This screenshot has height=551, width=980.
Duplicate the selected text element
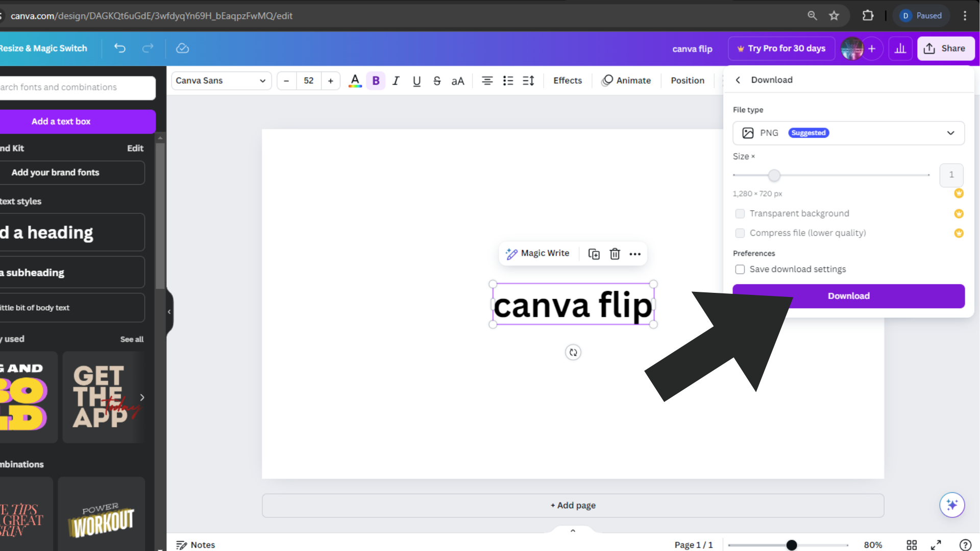coord(594,254)
